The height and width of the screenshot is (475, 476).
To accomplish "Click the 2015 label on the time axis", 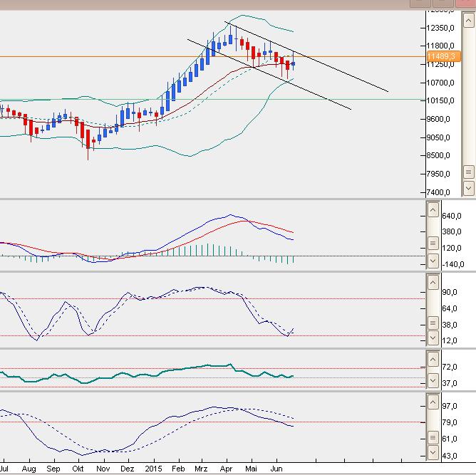I will tap(155, 469).
